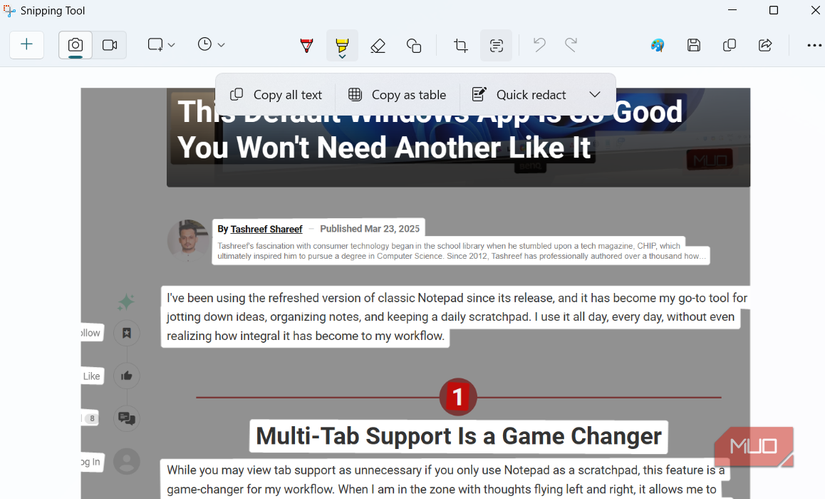Screen dimensions: 825x499
Task: Open the Shapes tool
Action: 414,46
